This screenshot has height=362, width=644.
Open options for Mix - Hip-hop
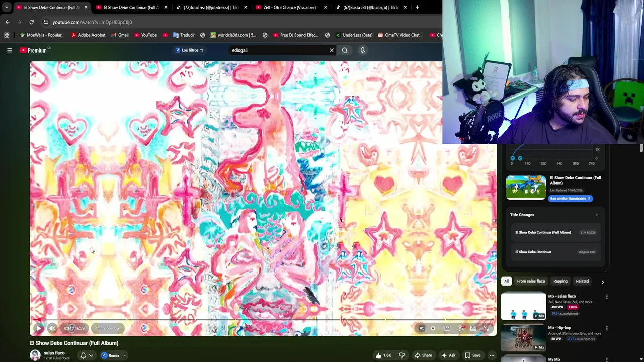[x=607, y=328]
